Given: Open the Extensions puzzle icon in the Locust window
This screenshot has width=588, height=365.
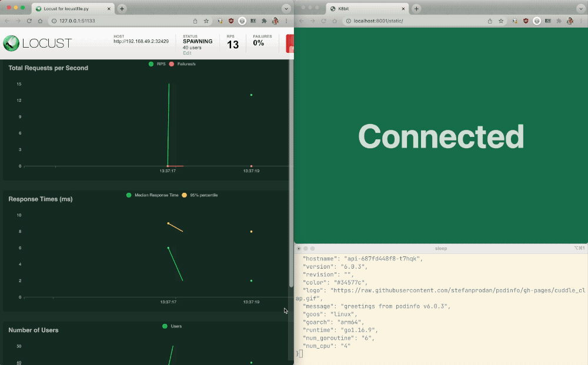Looking at the screenshot, I should click(x=264, y=21).
